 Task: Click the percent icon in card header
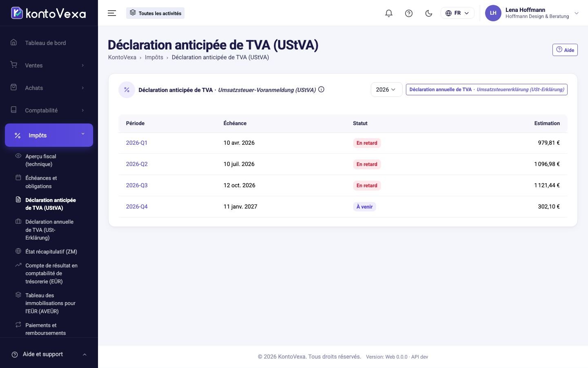[127, 90]
